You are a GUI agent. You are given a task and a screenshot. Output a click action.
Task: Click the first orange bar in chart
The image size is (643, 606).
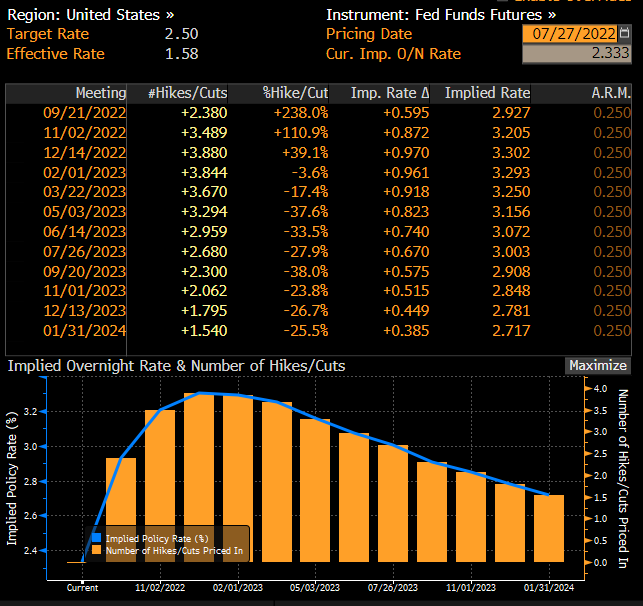coord(121,510)
